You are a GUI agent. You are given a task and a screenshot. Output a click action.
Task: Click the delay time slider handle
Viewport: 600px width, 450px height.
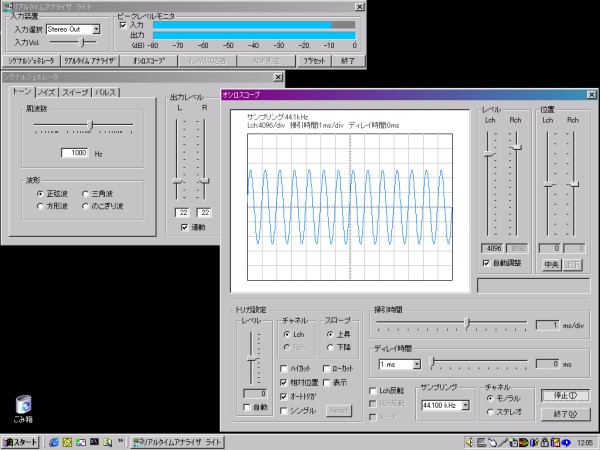click(432, 362)
